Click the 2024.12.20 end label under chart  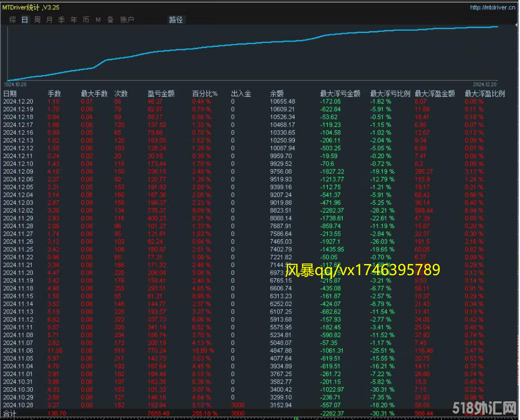(x=485, y=84)
